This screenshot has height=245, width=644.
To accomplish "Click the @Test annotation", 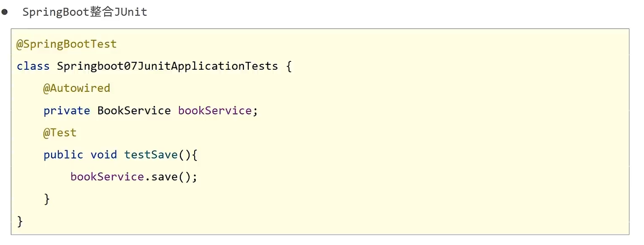I will point(60,133).
